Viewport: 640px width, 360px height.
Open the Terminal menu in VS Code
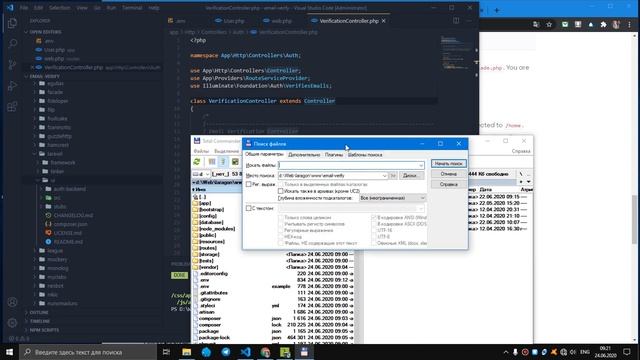point(132,8)
